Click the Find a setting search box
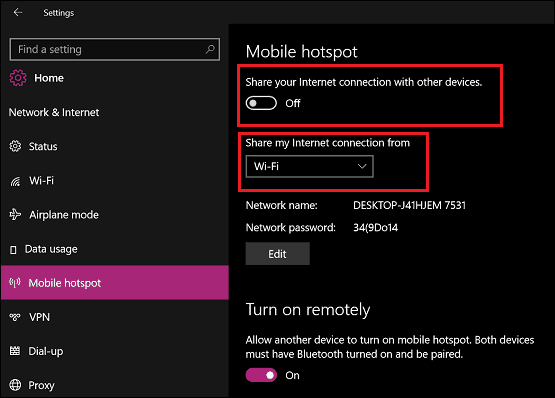555x398 pixels. point(115,49)
